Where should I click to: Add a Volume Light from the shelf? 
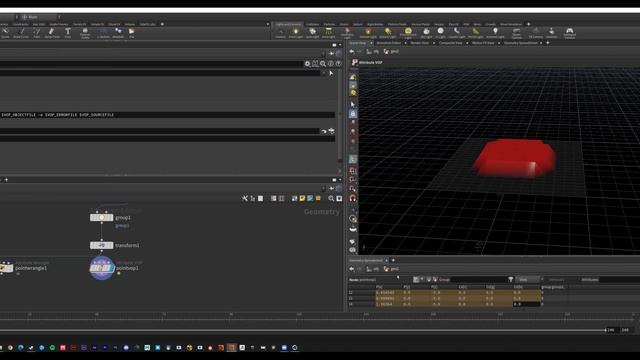(368, 33)
